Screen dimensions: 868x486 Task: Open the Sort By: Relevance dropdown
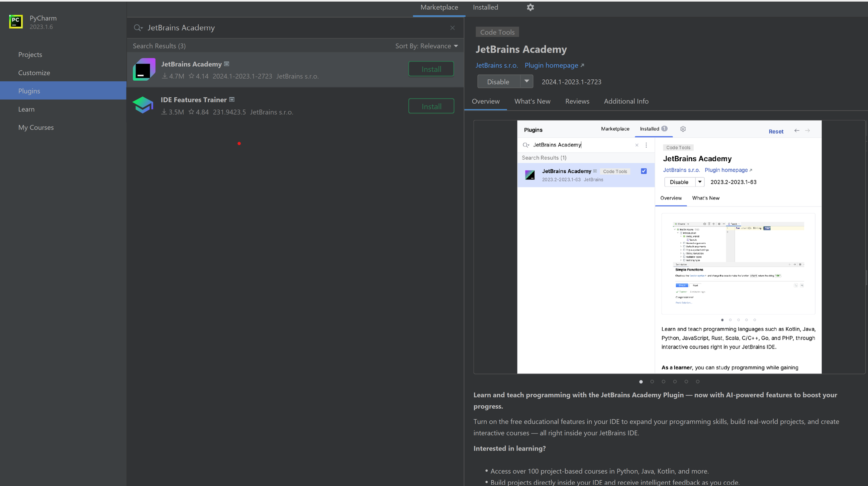coord(426,46)
